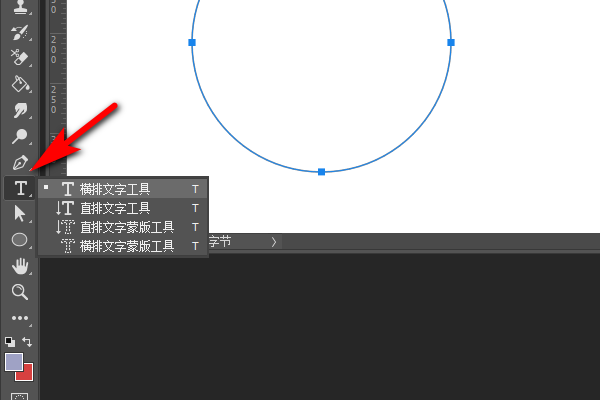Select the History Brush tool
600x400 pixels.
point(20,33)
